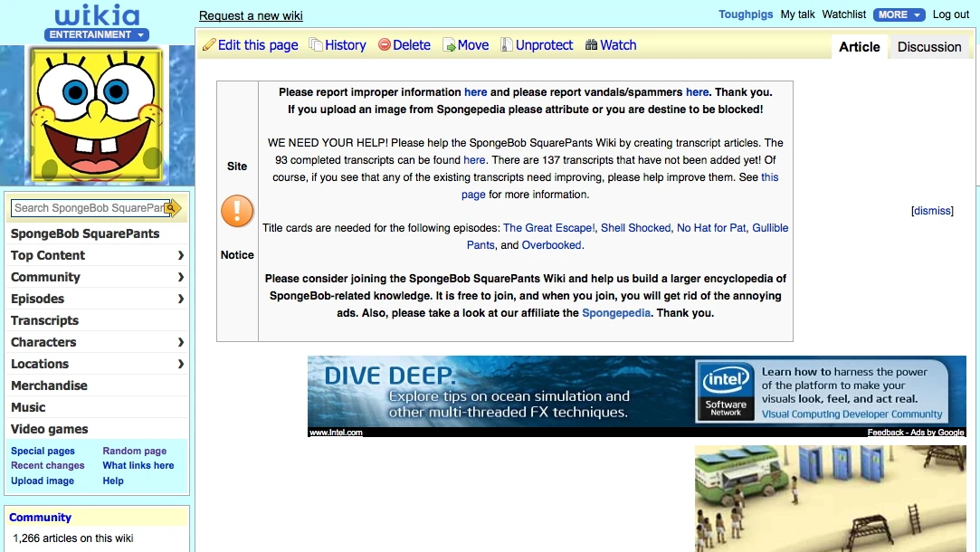Focus the Search SpongeBob SquarePants field
This screenshot has height=552, width=980.
click(88, 208)
